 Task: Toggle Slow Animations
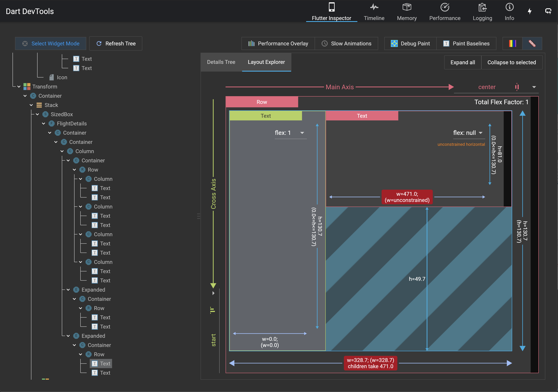[347, 43]
